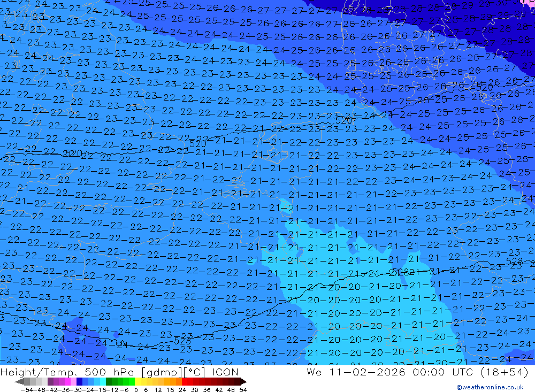Click the '528' contour label near the bottom of the map
The image size is (535, 392).
[x=182, y=341]
